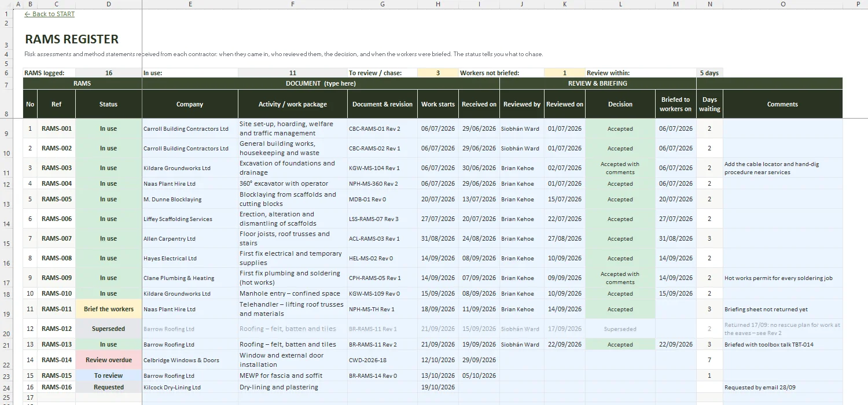
Task: Open the Back to START link
Action: coord(50,14)
